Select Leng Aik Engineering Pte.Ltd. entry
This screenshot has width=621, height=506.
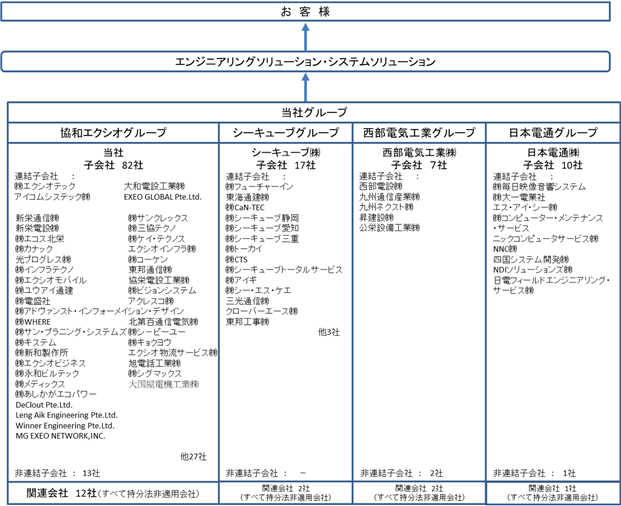(x=67, y=415)
